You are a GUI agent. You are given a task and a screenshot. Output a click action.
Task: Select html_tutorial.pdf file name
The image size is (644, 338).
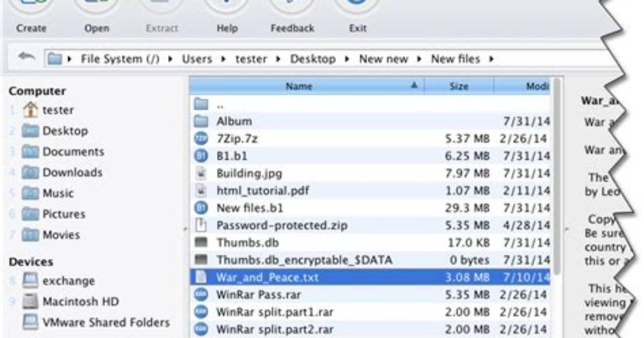tap(263, 191)
